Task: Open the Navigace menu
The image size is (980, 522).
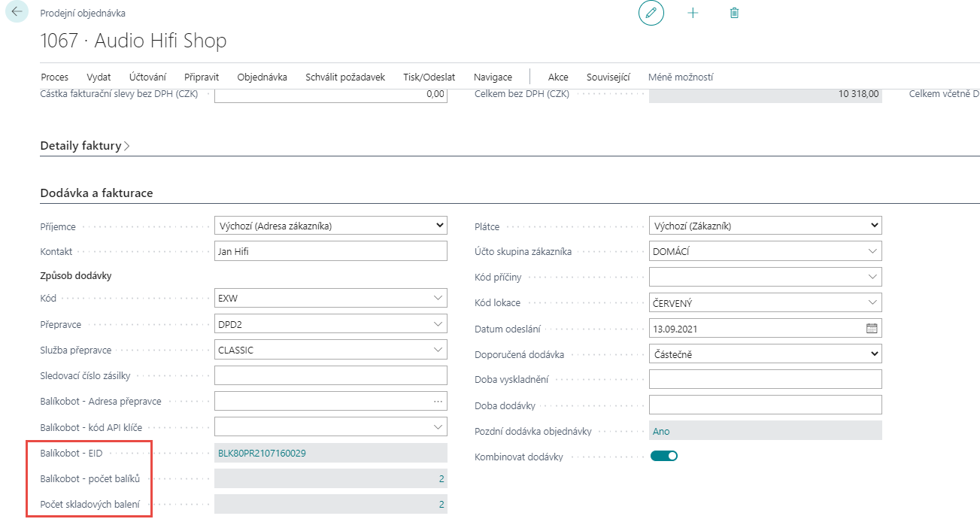Action: pos(493,77)
